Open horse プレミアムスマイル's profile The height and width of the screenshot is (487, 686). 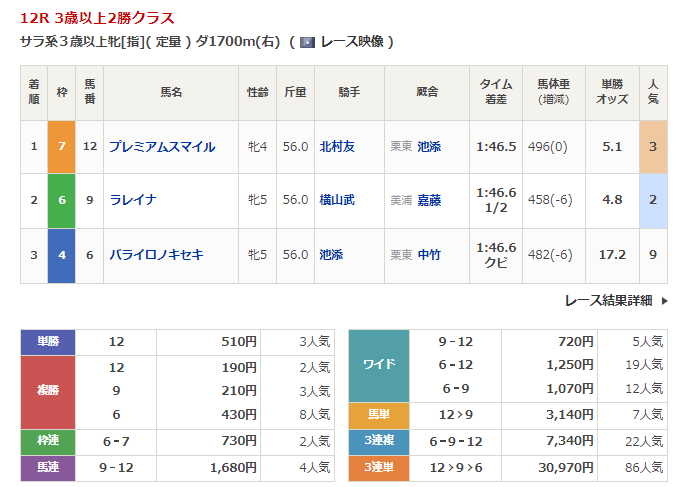(162, 147)
